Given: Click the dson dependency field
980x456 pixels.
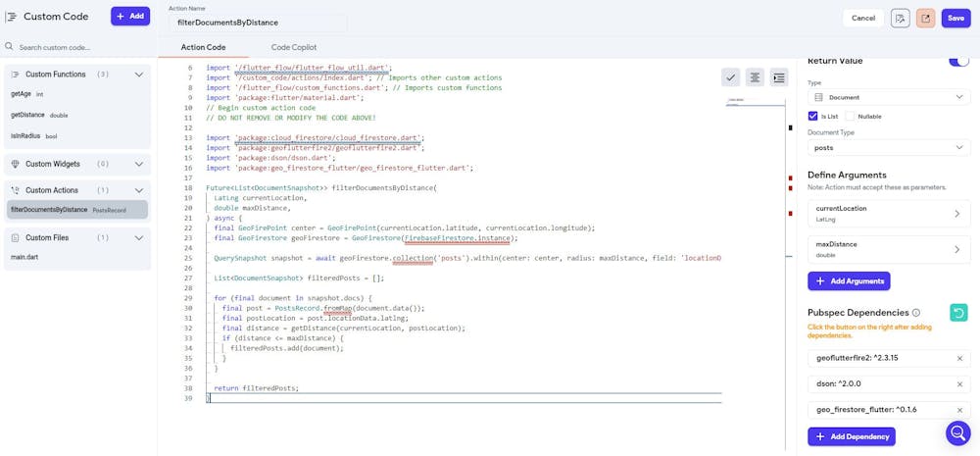Looking at the screenshot, I should click(889, 384).
